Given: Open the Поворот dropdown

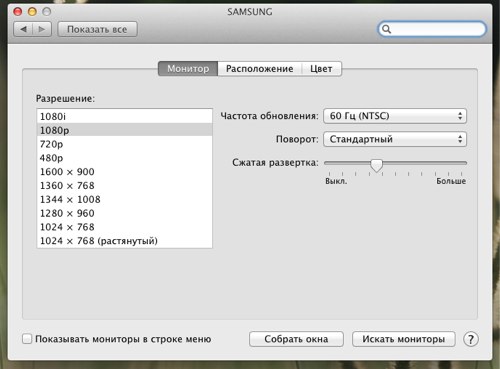Looking at the screenshot, I should point(395,139).
